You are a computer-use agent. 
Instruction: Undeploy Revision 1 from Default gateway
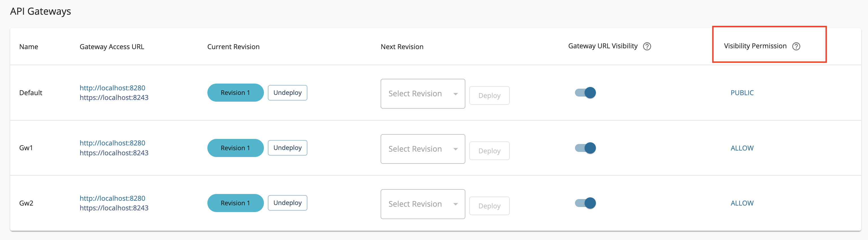click(x=287, y=93)
